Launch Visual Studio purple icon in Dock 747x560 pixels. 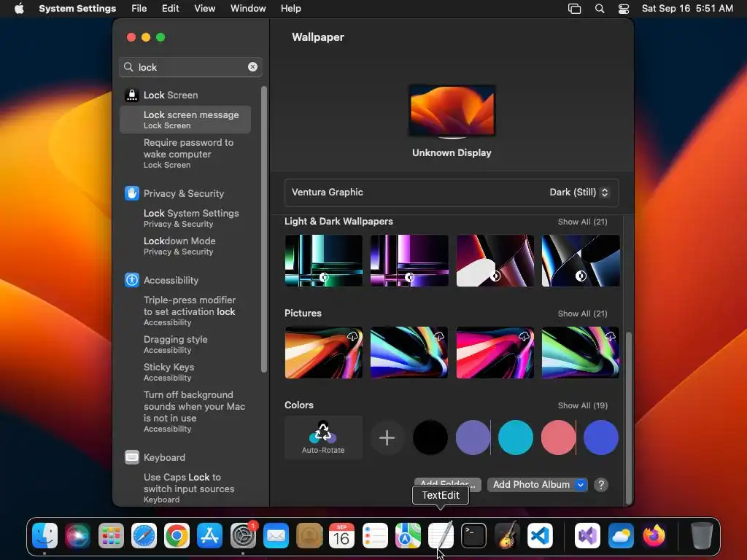[x=587, y=536]
